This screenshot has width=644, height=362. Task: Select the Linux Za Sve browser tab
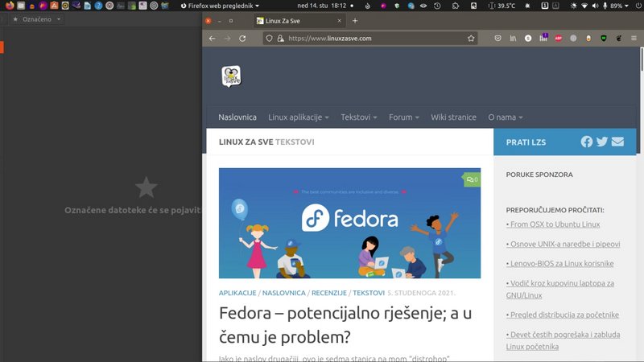(299, 21)
